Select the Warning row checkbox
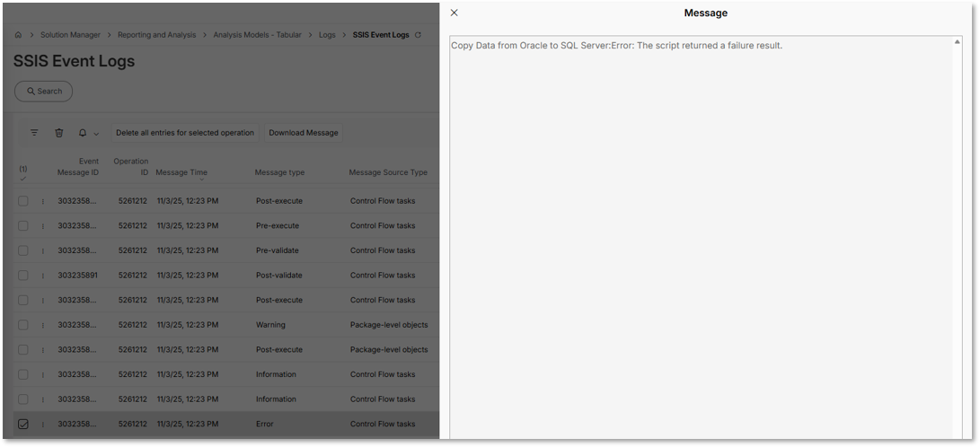The width and height of the screenshot is (980, 447). click(x=23, y=325)
